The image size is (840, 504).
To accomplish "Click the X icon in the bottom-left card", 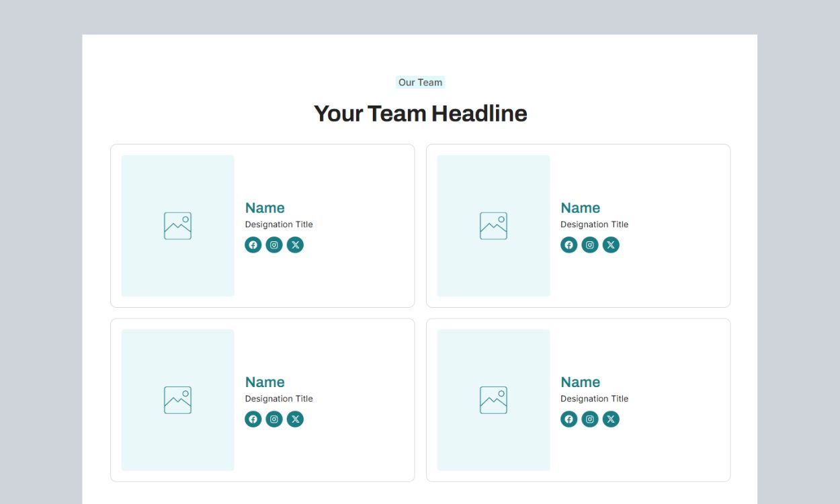I will (x=295, y=419).
